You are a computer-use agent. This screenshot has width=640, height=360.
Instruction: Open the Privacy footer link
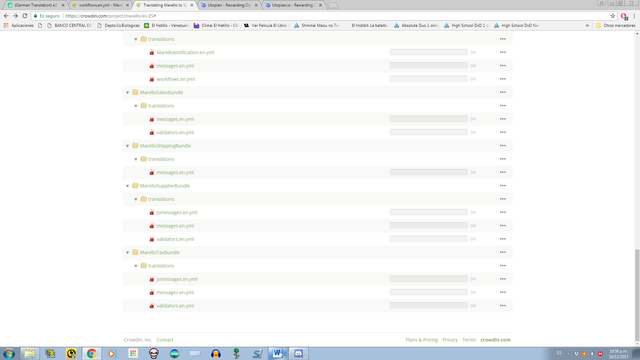point(450,340)
